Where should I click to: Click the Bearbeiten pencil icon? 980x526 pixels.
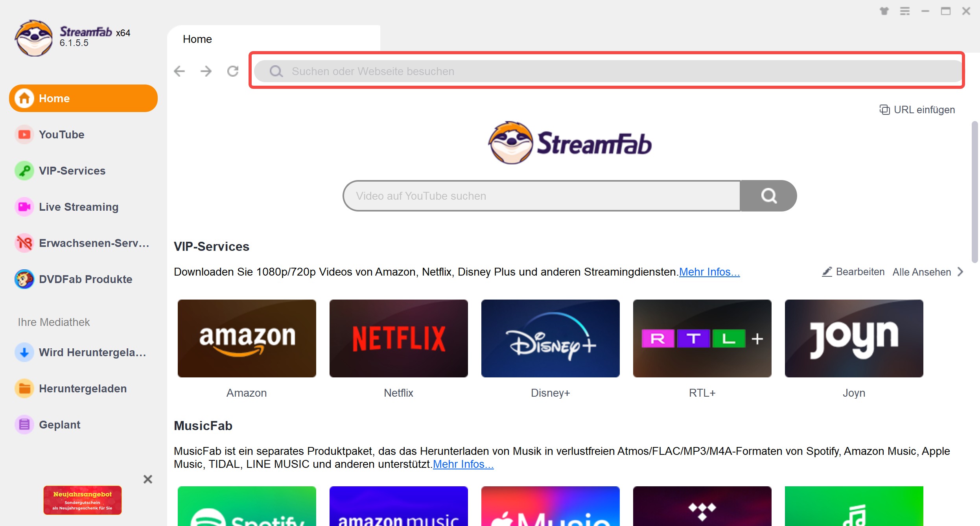[827, 272]
